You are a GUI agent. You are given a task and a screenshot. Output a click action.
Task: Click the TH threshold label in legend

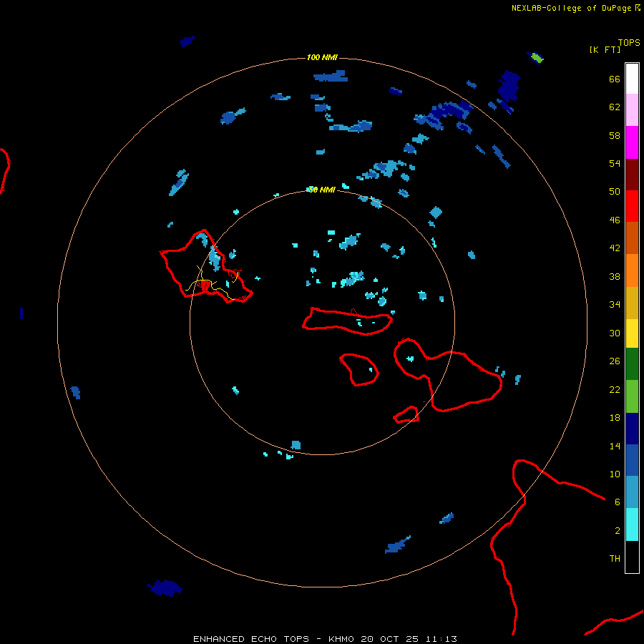(x=615, y=559)
